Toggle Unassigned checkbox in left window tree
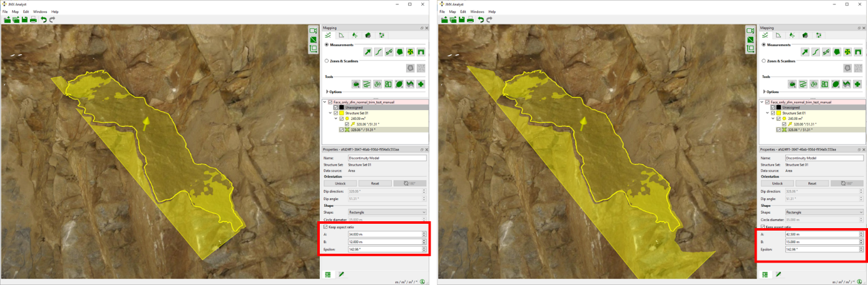 [335, 107]
